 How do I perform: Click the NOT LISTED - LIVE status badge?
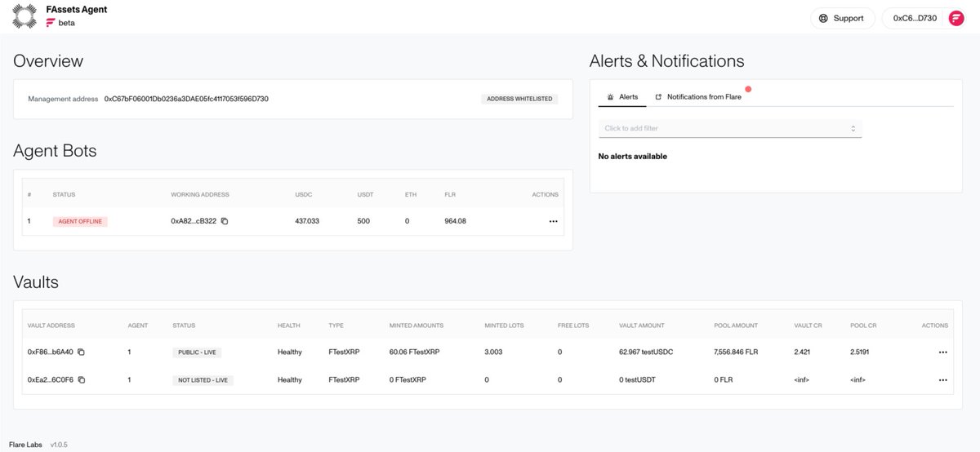click(x=203, y=379)
